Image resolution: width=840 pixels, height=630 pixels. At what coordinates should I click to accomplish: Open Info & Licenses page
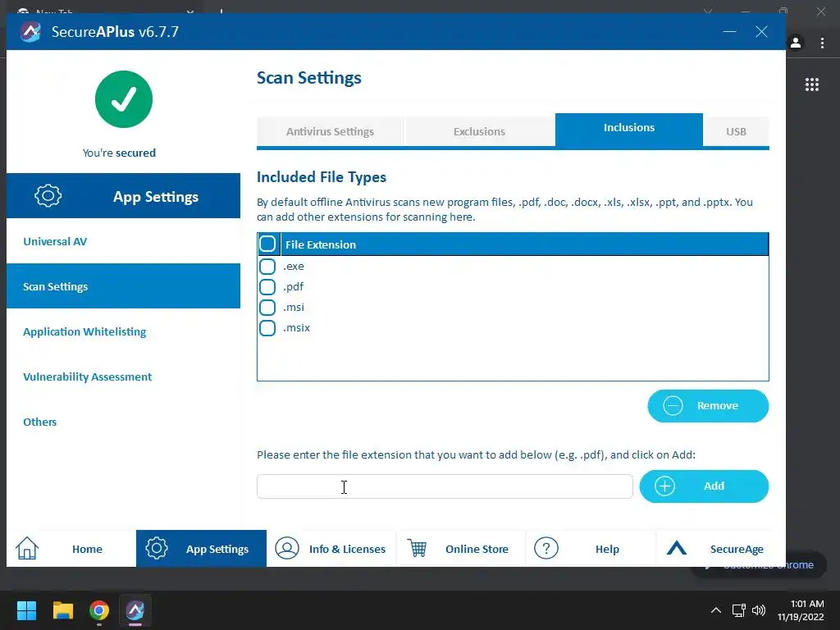[331, 549]
